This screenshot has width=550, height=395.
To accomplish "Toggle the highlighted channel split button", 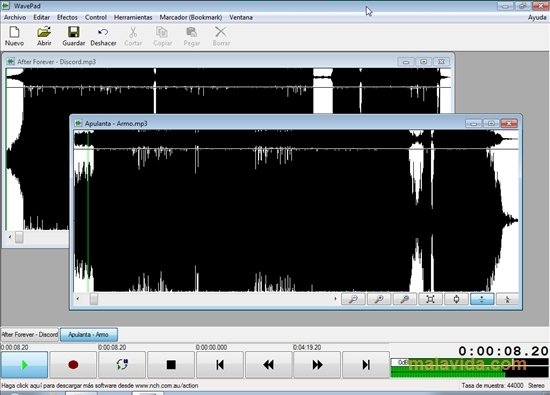I will click(482, 299).
